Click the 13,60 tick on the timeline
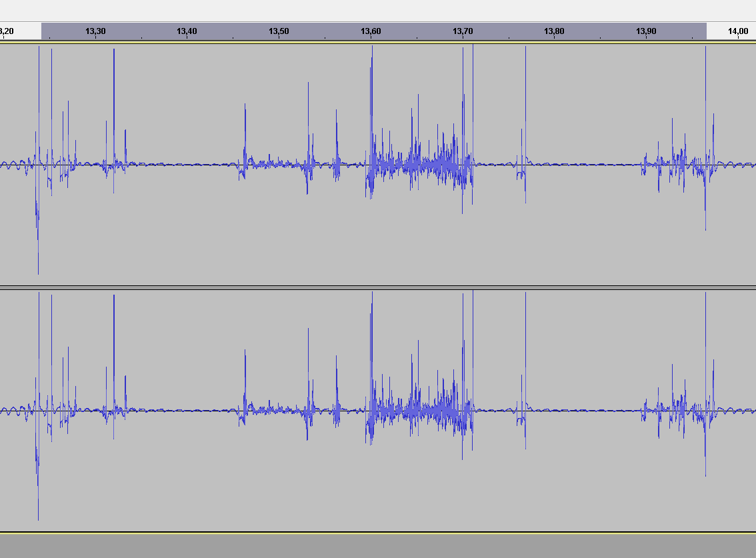756x558 pixels. [x=371, y=31]
